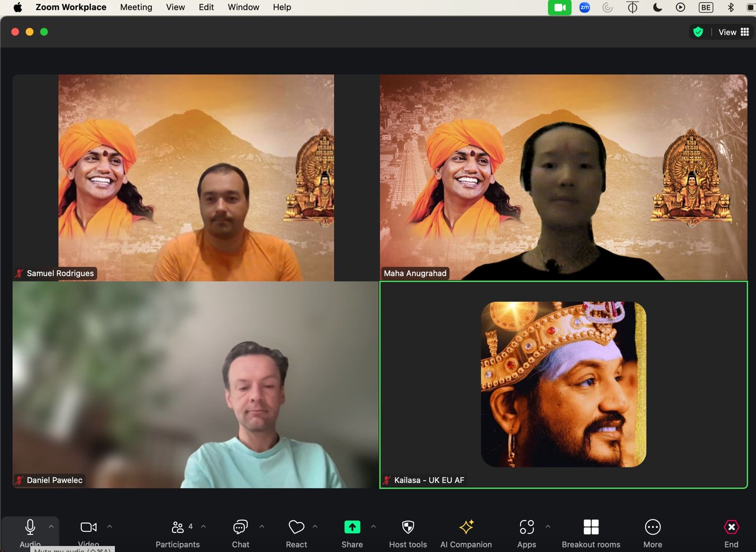The height and width of the screenshot is (552, 756).
Task: Open the Participants panel
Action: pyautogui.click(x=178, y=533)
